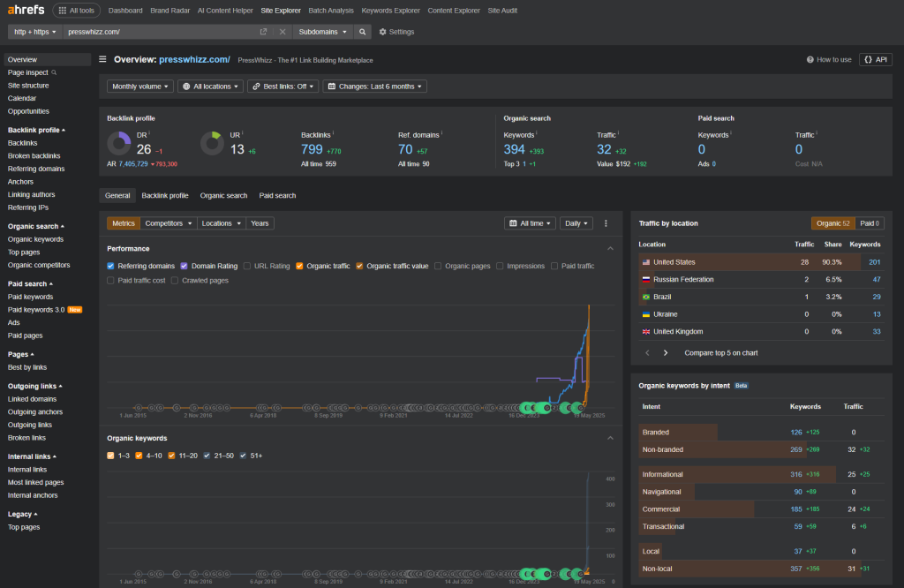This screenshot has height=588, width=904.
Task: Open Changes: Last 6 months dropdown
Action: pyautogui.click(x=374, y=87)
